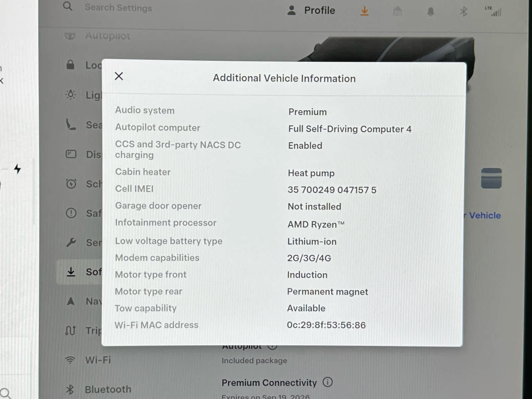The image size is (532, 399).
Task: Open the Software download icon in sidebar
Action: point(70,272)
